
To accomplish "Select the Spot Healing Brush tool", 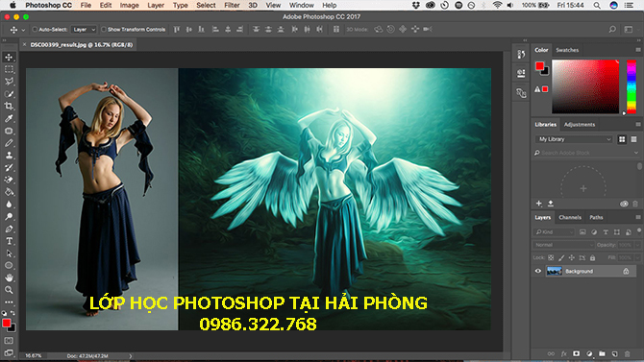I will coord(9,131).
